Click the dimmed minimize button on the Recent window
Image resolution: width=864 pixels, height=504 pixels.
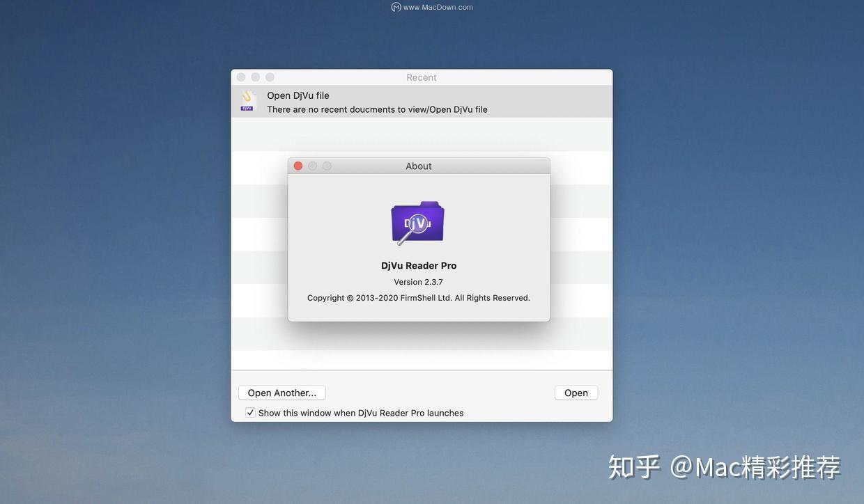tap(255, 77)
